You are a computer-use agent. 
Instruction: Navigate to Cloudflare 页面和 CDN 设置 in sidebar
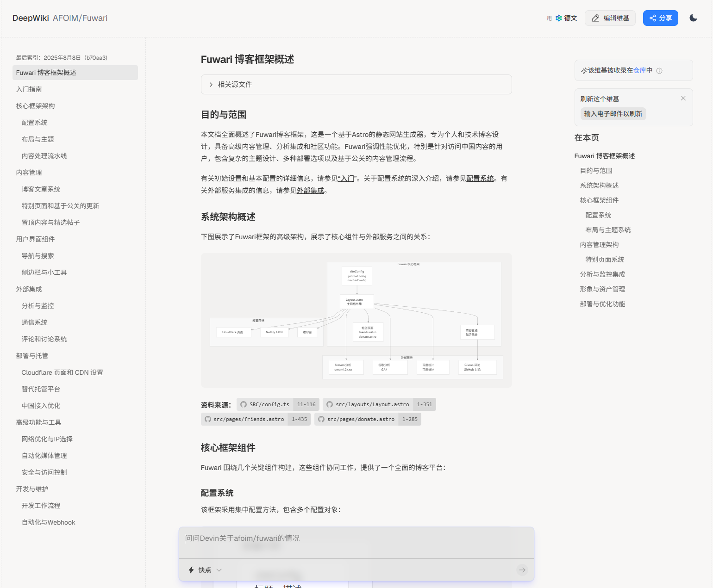click(62, 372)
